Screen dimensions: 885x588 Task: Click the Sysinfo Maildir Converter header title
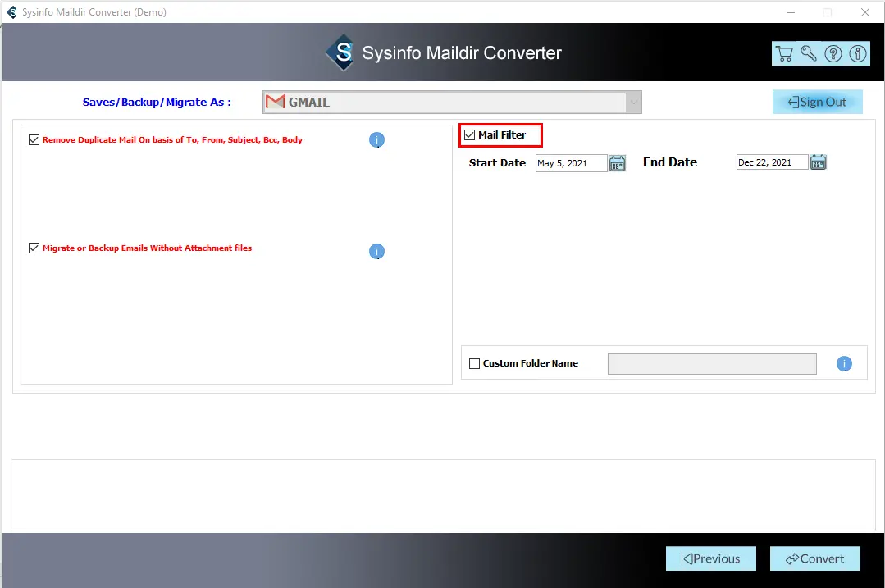(462, 53)
